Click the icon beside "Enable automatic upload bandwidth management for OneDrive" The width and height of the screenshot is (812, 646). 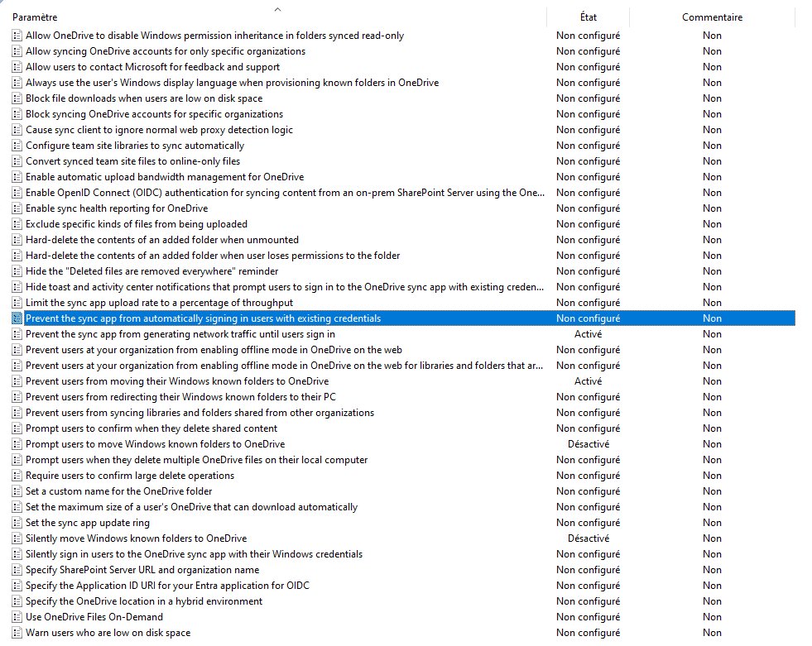(x=17, y=177)
